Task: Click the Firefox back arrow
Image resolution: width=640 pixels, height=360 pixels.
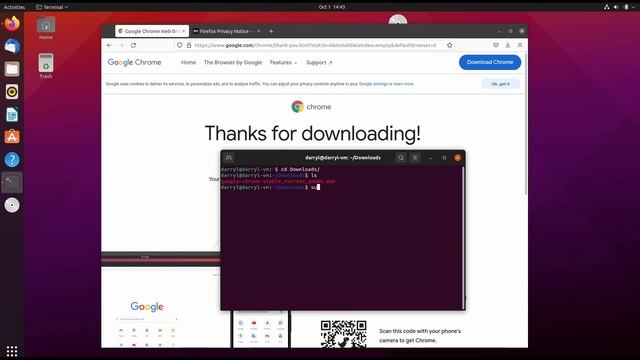Action: (109, 45)
